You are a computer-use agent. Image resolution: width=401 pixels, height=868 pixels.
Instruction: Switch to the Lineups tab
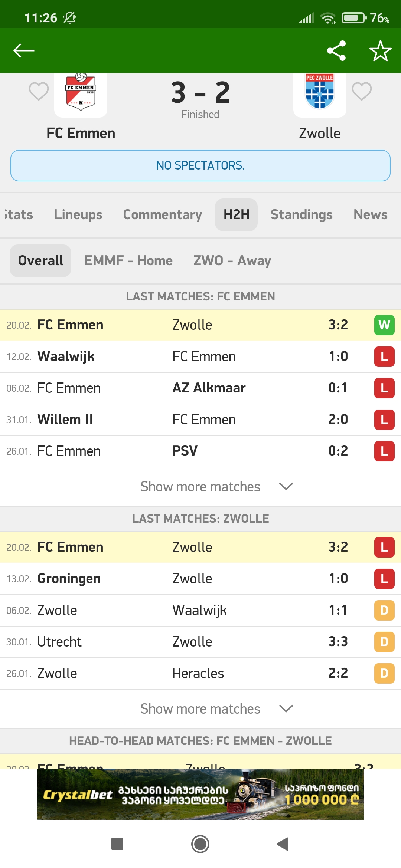click(78, 214)
